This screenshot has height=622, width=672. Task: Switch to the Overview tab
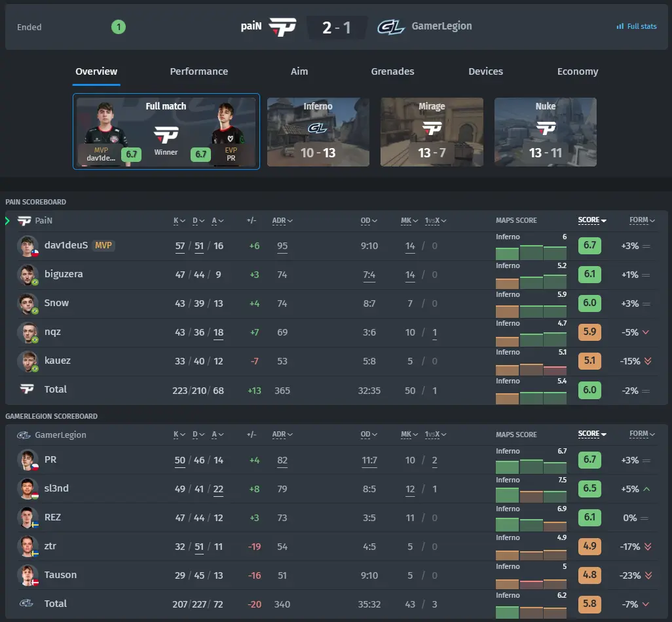96,71
